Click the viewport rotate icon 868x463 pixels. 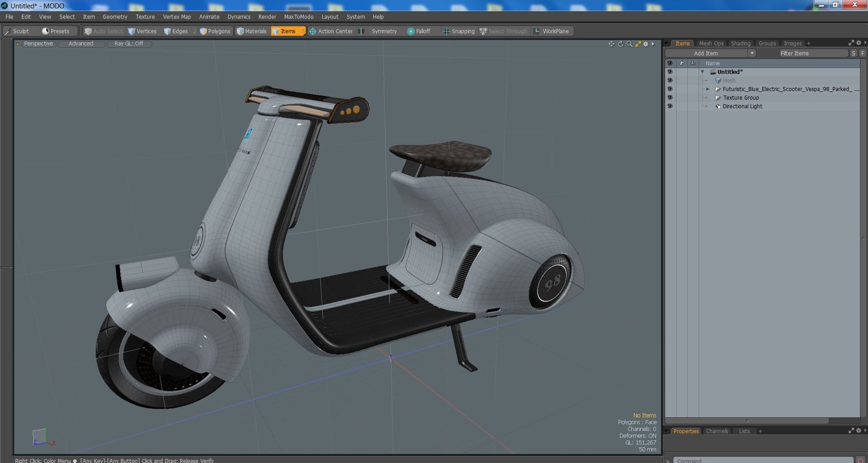coord(620,44)
